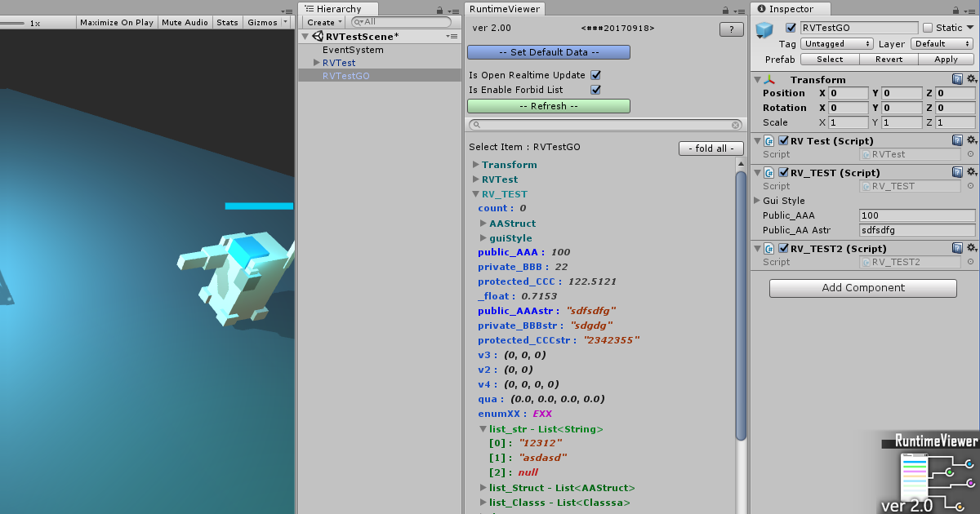Click the C# script icon beside RV_TEST2
980x514 pixels.
click(x=768, y=248)
